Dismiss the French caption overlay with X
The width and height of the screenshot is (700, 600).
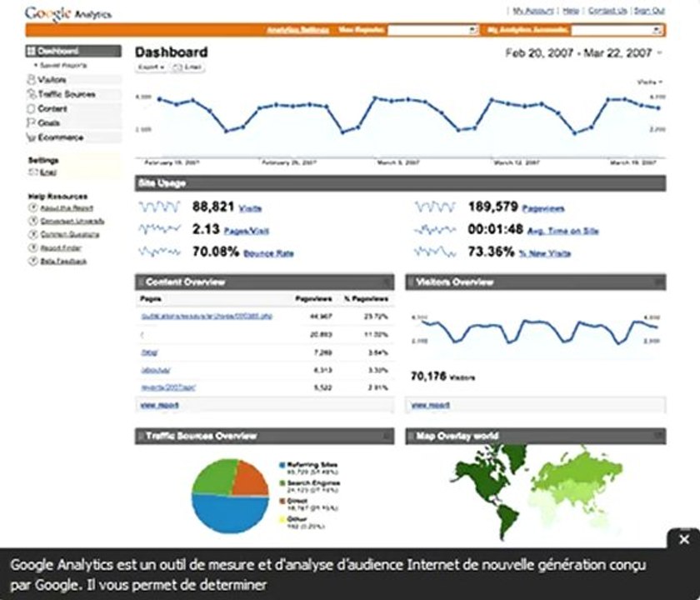coord(684,539)
